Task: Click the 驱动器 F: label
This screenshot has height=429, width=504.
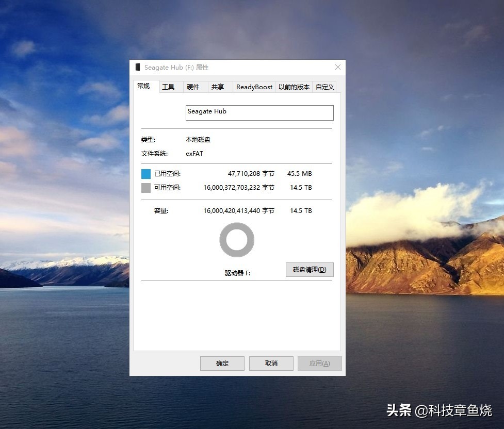Action: point(236,273)
